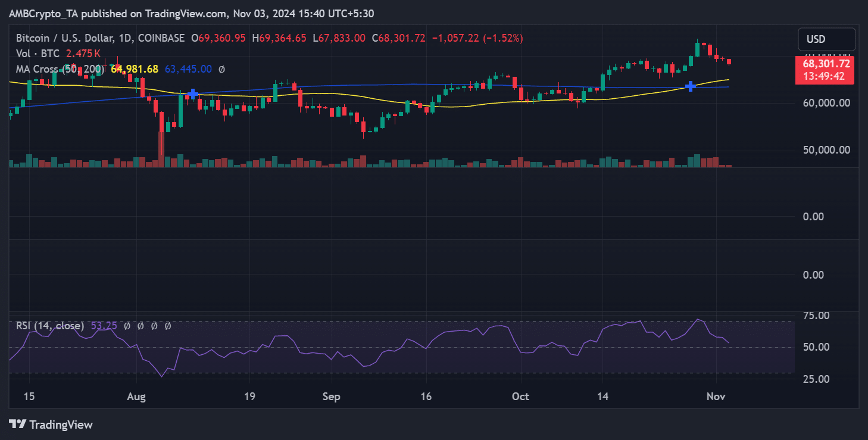Click the low price L67,833.00
868x440 pixels.
339,38
